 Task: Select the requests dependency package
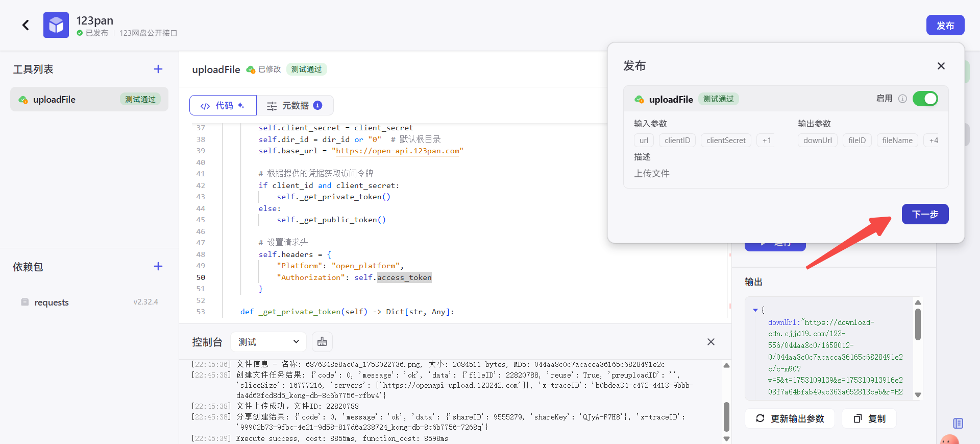click(89, 302)
